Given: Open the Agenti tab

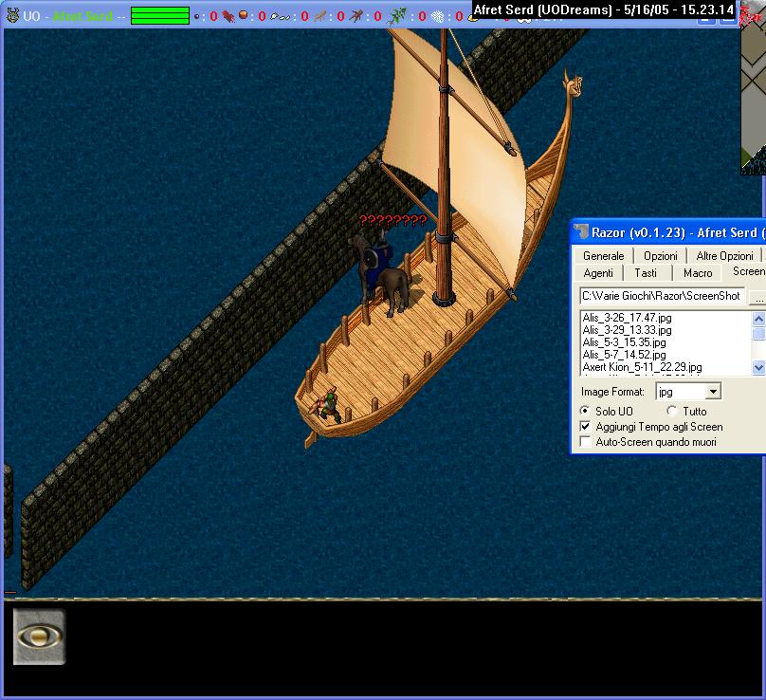Looking at the screenshot, I should click(x=598, y=273).
